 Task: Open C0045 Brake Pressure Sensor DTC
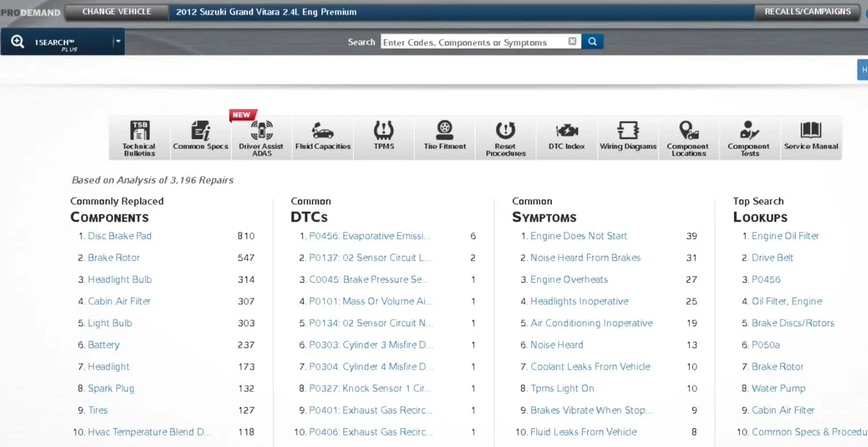369,279
